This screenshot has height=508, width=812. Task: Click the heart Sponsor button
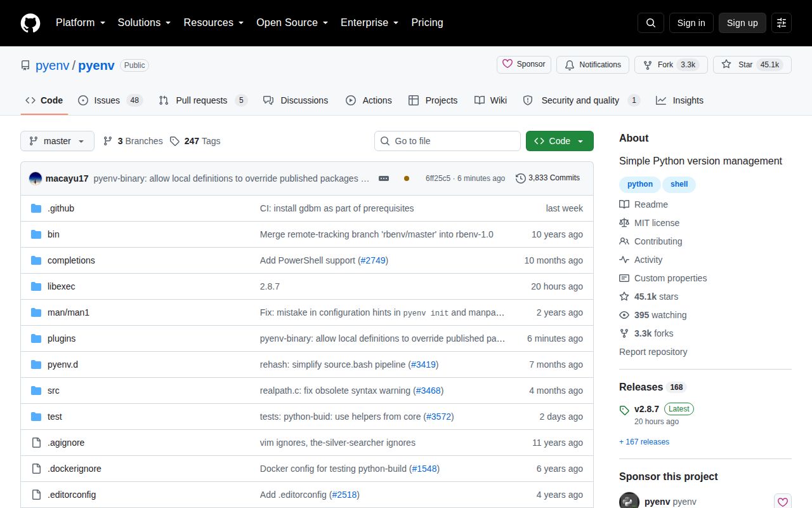tap(524, 64)
